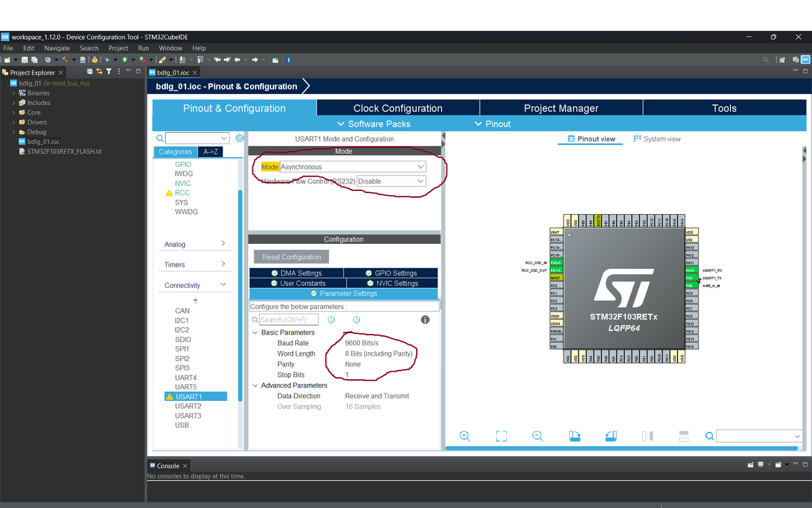Collapse the Basic Parameters section
This screenshot has height=508, width=812.
[x=255, y=333]
